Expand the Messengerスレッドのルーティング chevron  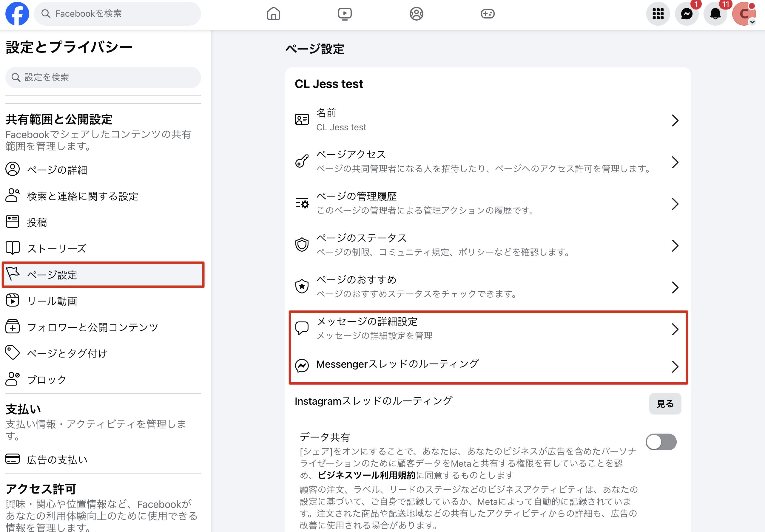tap(675, 366)
